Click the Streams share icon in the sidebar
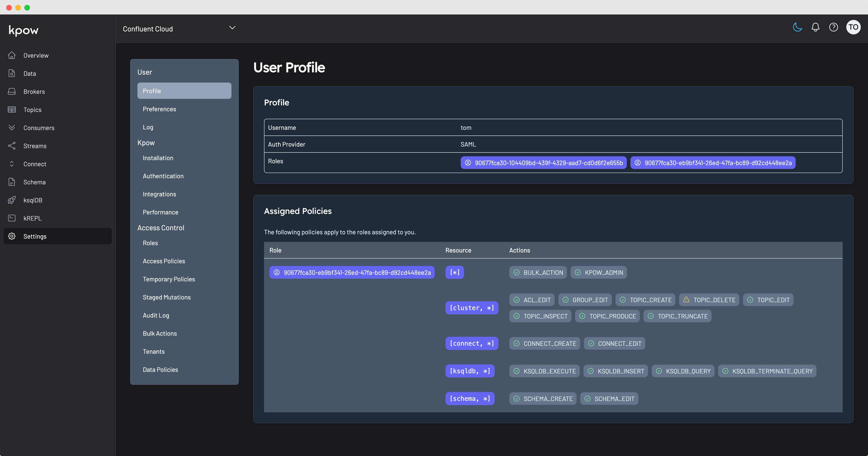 (x=12, y=146)
